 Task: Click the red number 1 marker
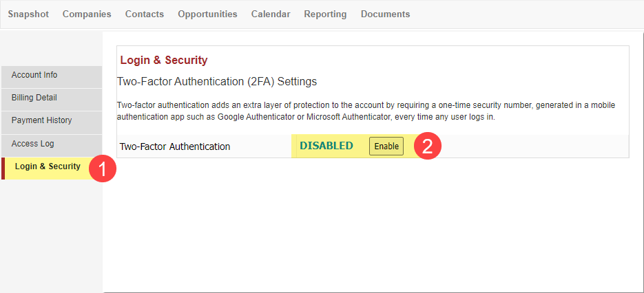click(103, 169)
